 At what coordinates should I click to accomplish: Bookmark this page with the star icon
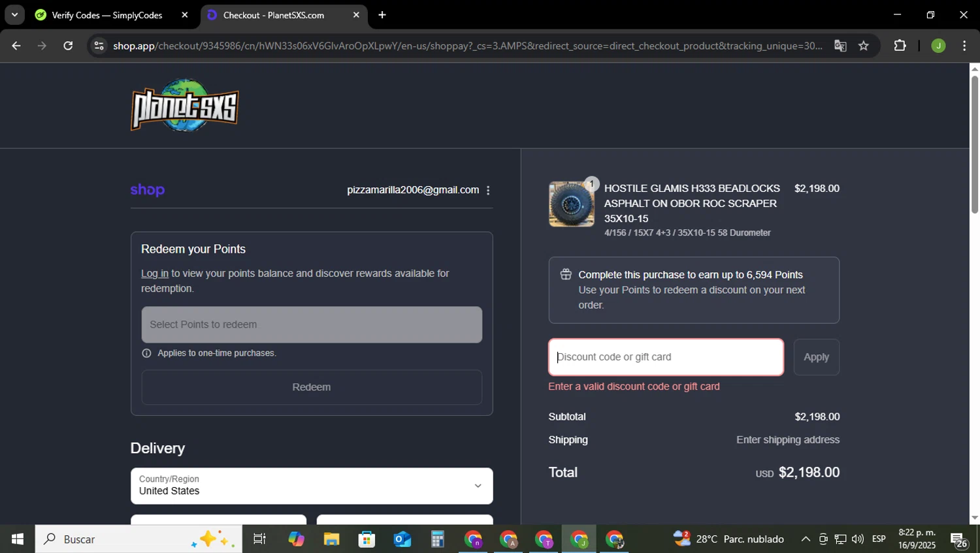[x=864, y=46]
